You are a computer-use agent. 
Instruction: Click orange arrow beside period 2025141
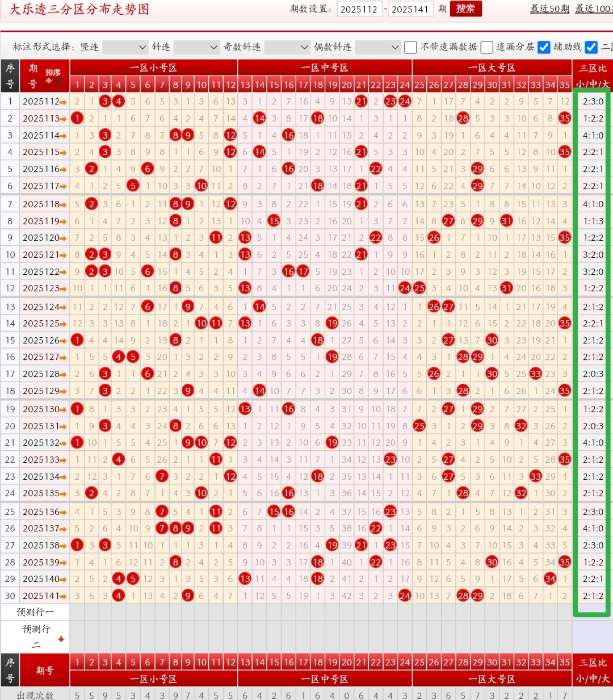tap(63, 596)
